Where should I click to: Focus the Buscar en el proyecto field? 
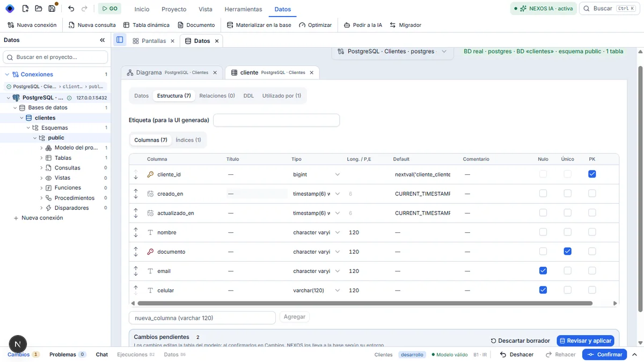click(x=56, y=57)
